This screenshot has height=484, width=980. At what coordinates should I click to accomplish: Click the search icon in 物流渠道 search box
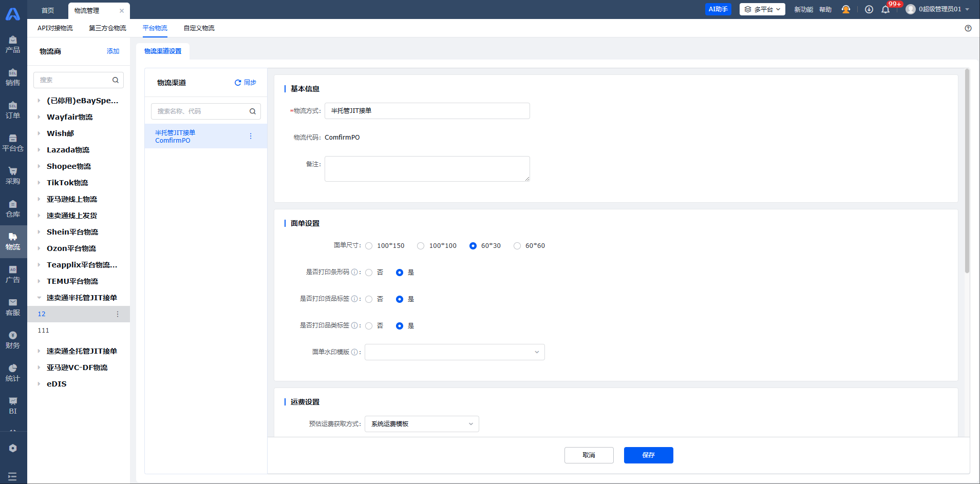(x=253, y=111)
